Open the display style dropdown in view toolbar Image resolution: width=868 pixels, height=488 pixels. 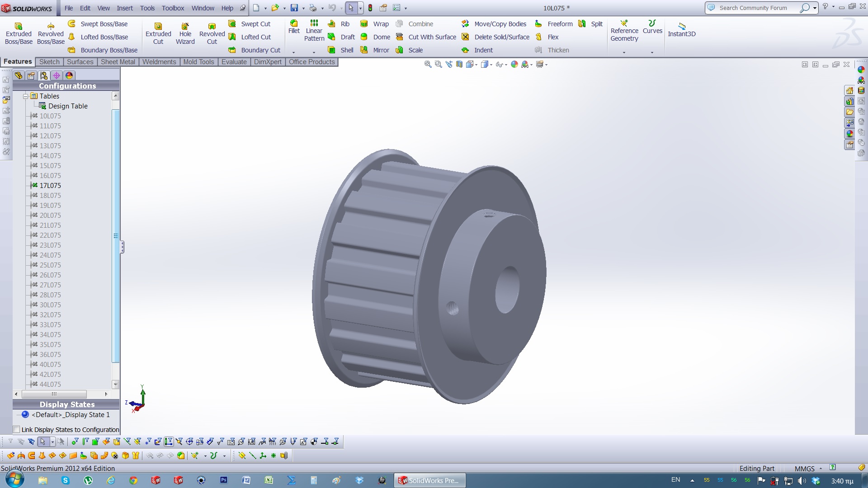[491, 65]
